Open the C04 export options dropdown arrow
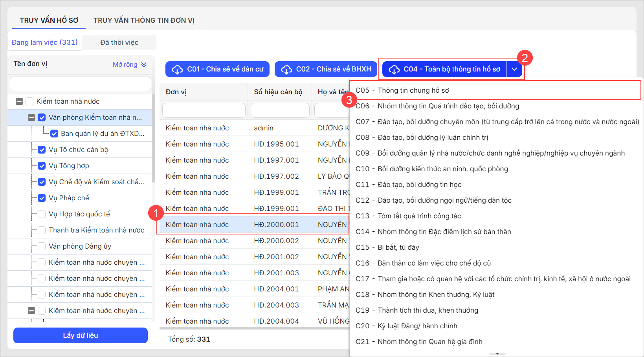 (514, 69)
